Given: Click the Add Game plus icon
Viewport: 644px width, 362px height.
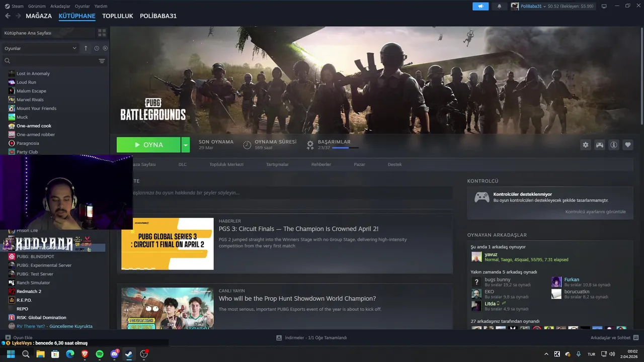Looking at the screenshot, I should (8, 338).
